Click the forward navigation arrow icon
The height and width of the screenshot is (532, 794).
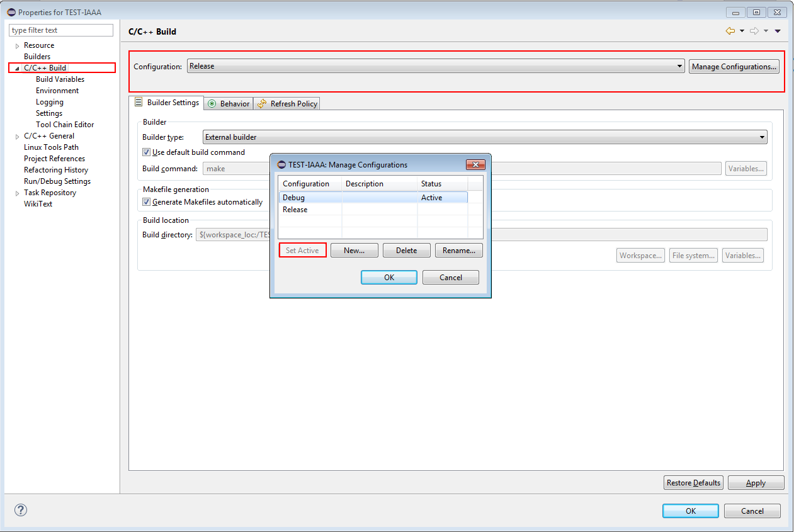(754, 31)
